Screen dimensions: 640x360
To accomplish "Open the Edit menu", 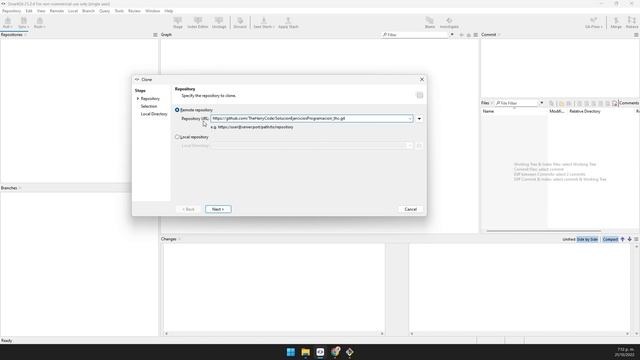I will [29, 11].
